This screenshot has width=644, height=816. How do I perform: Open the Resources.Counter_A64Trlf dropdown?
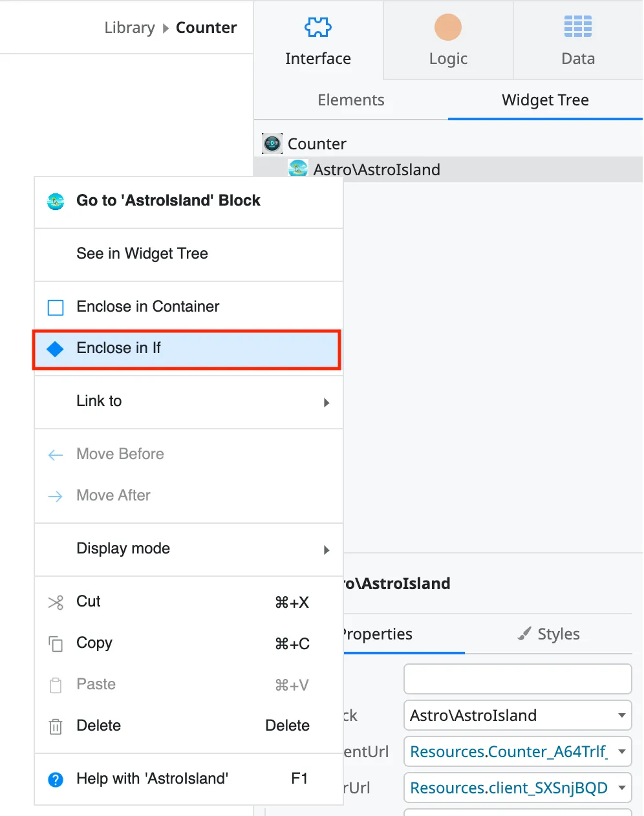click(517, 751)
